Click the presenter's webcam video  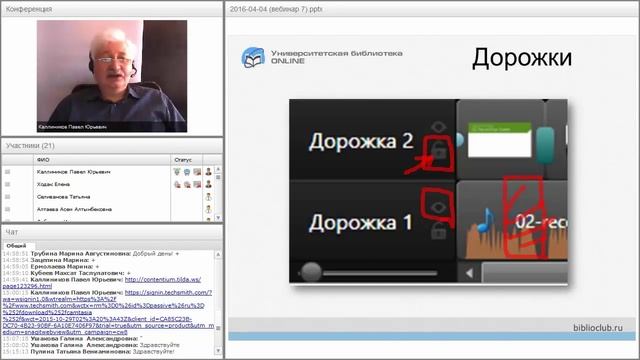[x=112, y=76]
